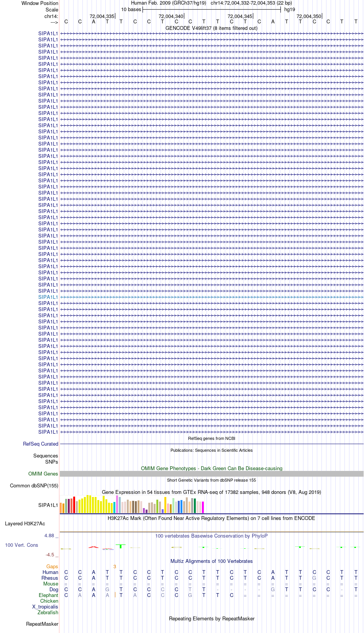364x633 pixels.
Task: Open 'Multiz Alignments of 100 Vertebrates' title
Action: 212,561
